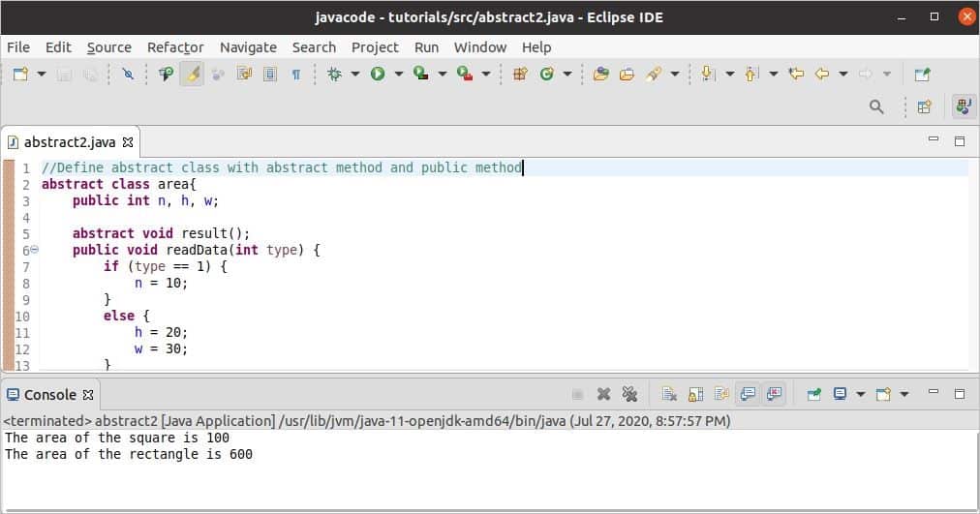Minimize the editor area pane
This screenshot has width=980, height=514.
[x=934, y=139]
